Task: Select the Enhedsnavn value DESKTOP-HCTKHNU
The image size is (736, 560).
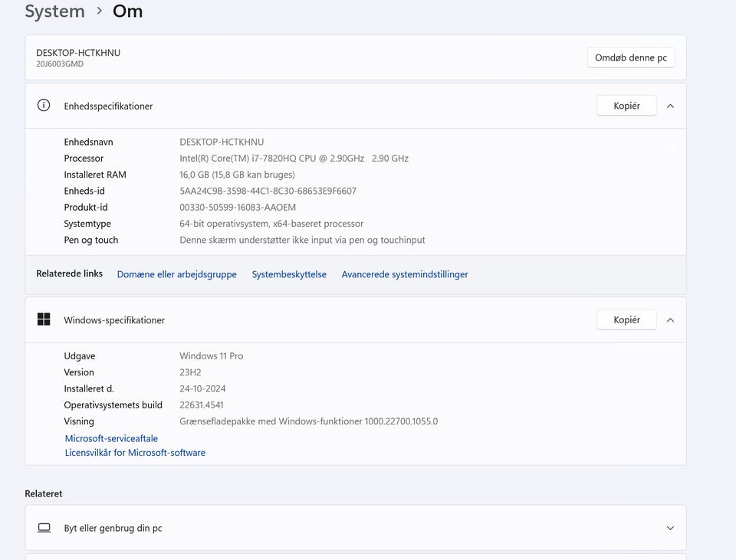Action: tap(222, 142)
